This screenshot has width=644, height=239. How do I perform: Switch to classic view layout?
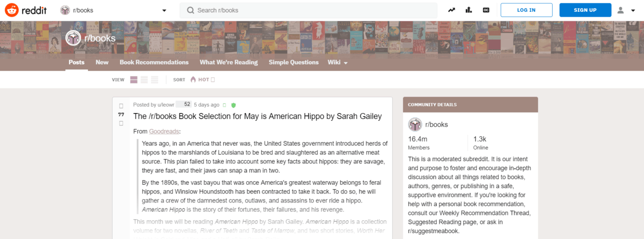(x=144, y=80)
